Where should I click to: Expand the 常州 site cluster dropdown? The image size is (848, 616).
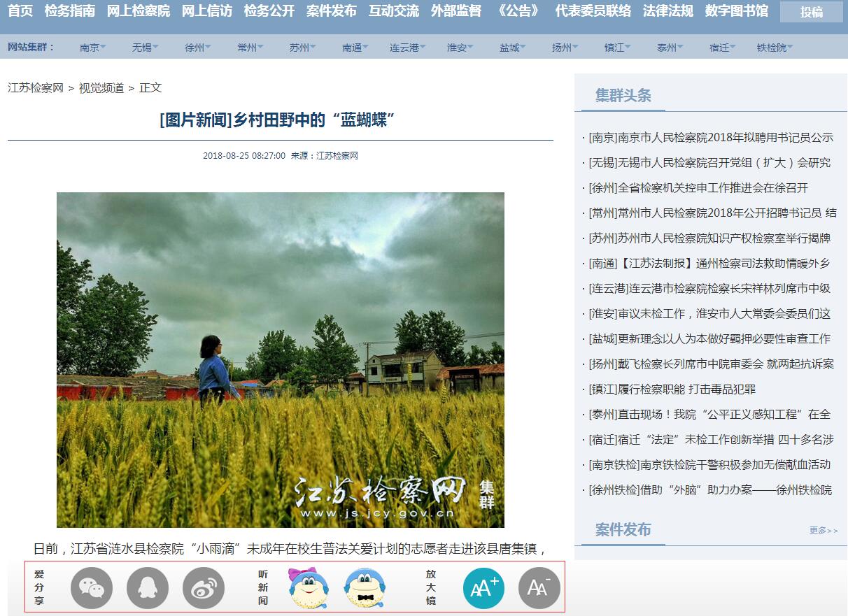[x=250, y=48]
